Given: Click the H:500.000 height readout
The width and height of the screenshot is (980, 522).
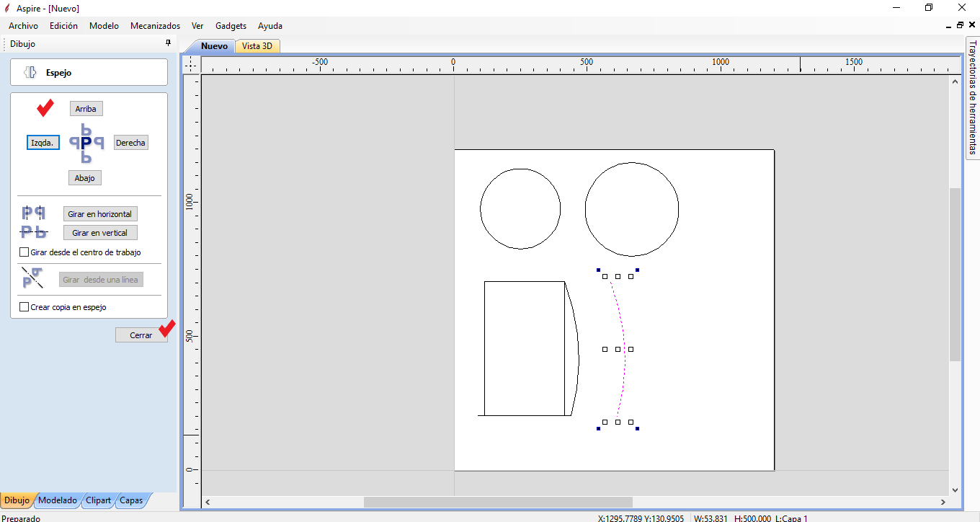Looking at the screenshot, I should click(752, 518).
